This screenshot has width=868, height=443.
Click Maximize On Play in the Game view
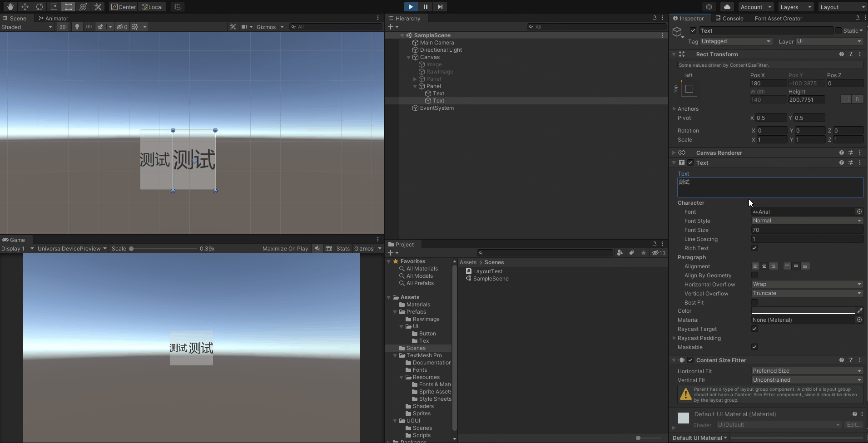285,248
